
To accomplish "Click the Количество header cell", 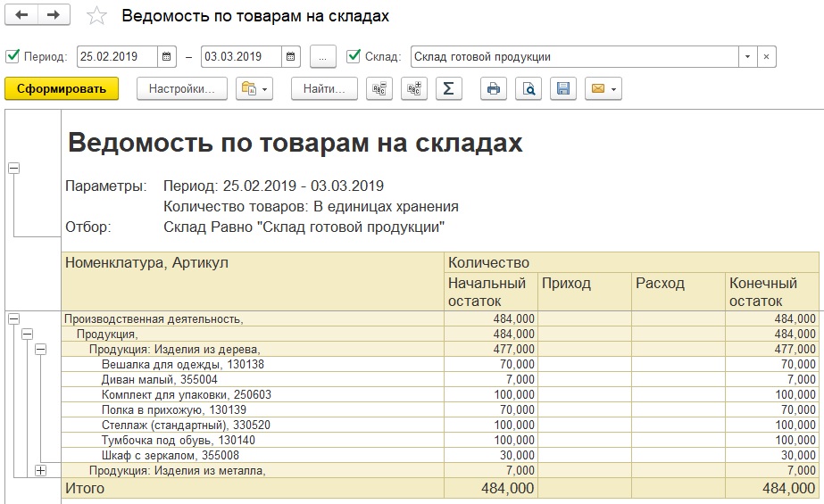I will [x=632, y=262].
